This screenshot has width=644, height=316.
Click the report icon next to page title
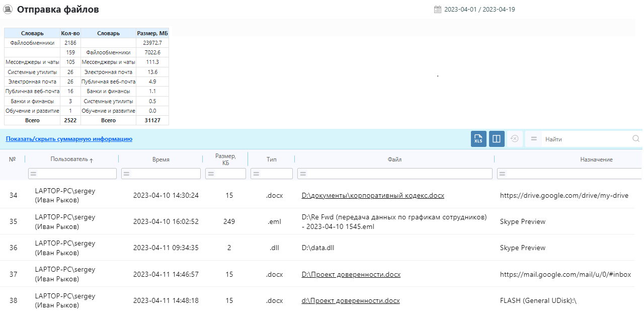tap(8, 10)
